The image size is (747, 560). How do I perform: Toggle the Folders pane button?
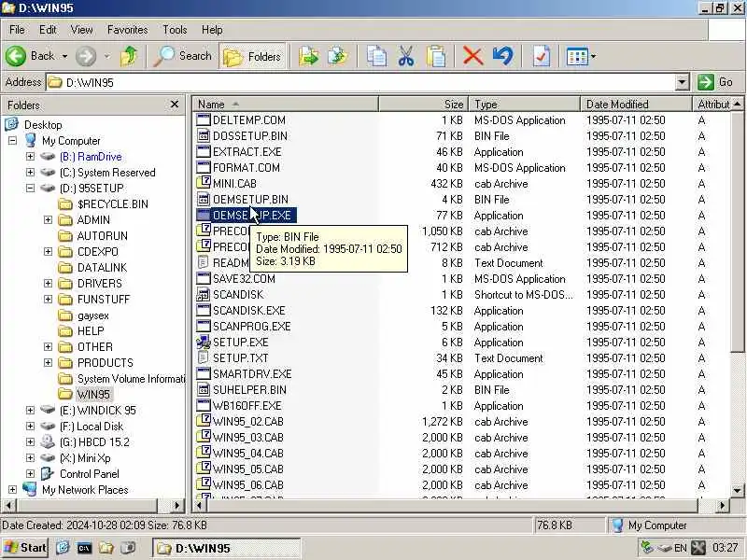click(x=252, y=57)
